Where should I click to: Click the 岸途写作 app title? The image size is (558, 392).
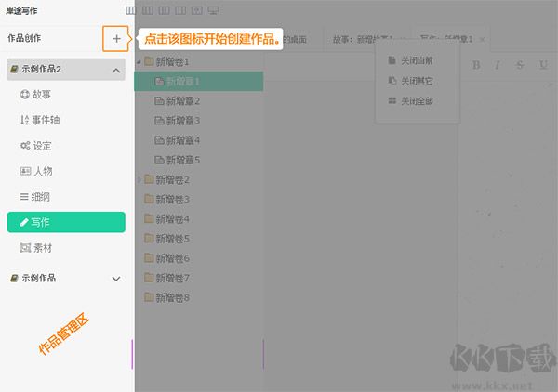pyautogui.click(x=21, y=11)
